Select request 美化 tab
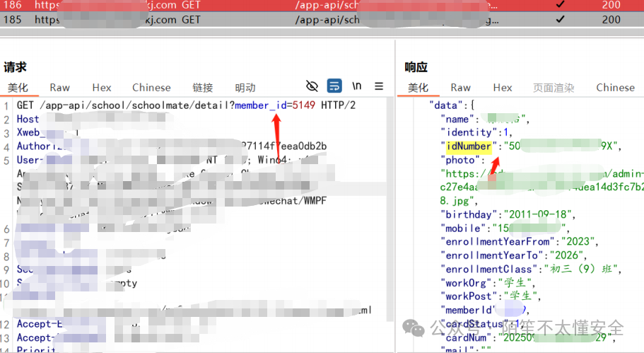Screen dimensions: 644x353 pyautogui.click(x=18, y=88)
